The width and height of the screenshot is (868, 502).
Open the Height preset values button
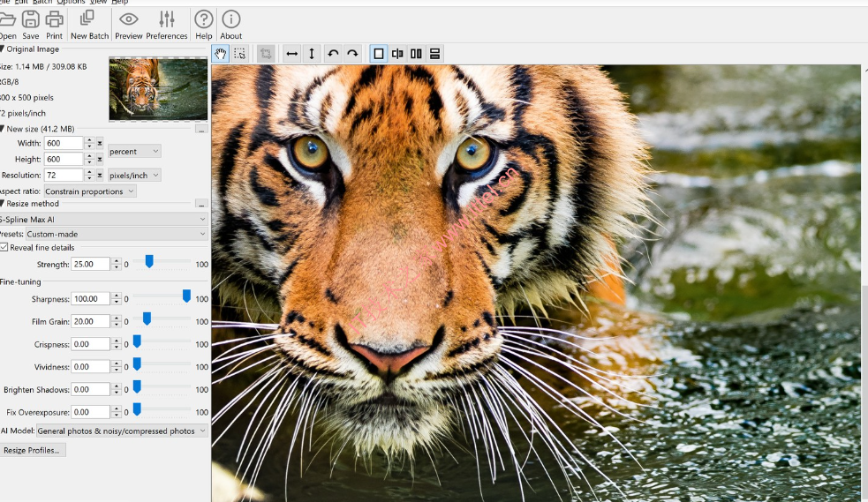point(100,159)
